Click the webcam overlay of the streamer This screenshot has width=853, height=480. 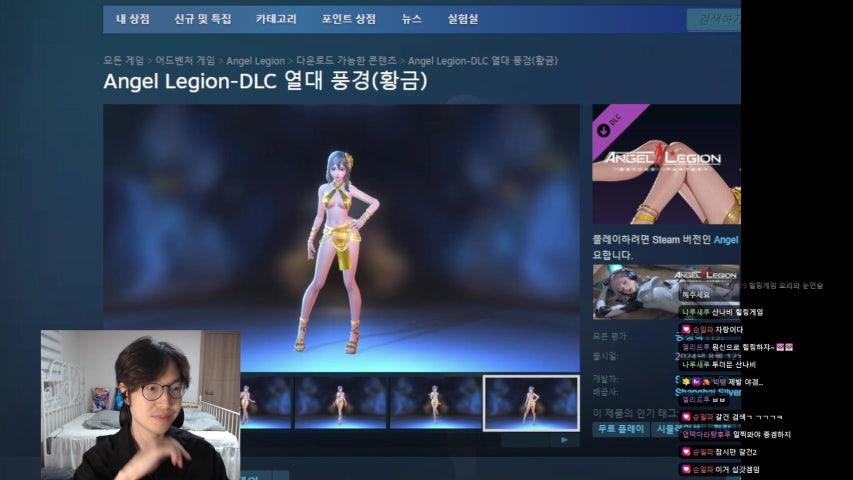coord(140,405)
